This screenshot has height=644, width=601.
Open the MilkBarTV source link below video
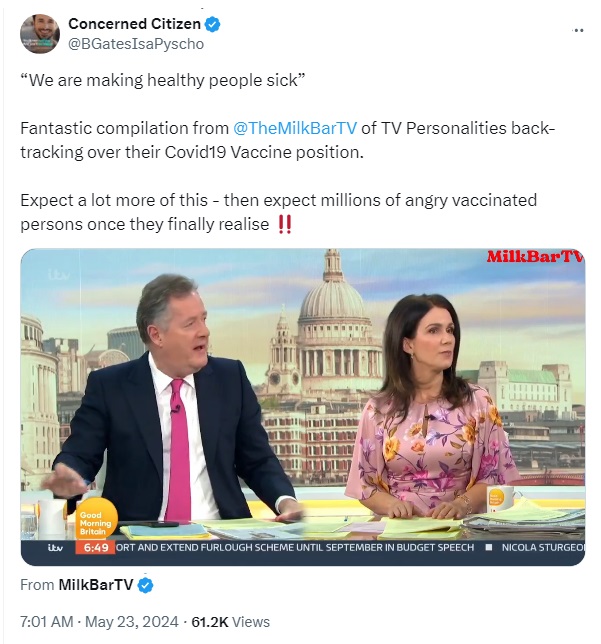click(x=96, y=584)
